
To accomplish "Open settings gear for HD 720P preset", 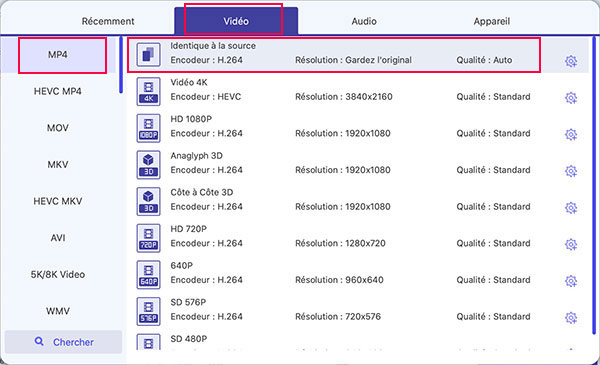I will (571, 244).
